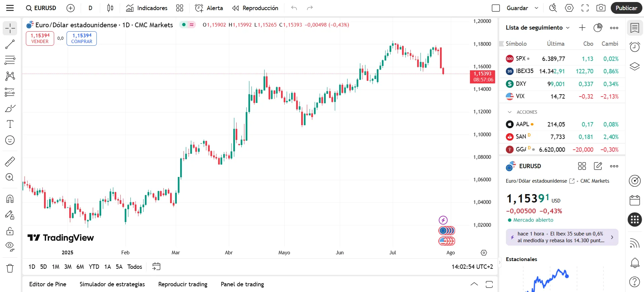Viewport: 644px width, 292px height.
Task: Open timezone 14:02:54 UTC+2 menu
Action: pyautogui.click(x=472, y=267)
